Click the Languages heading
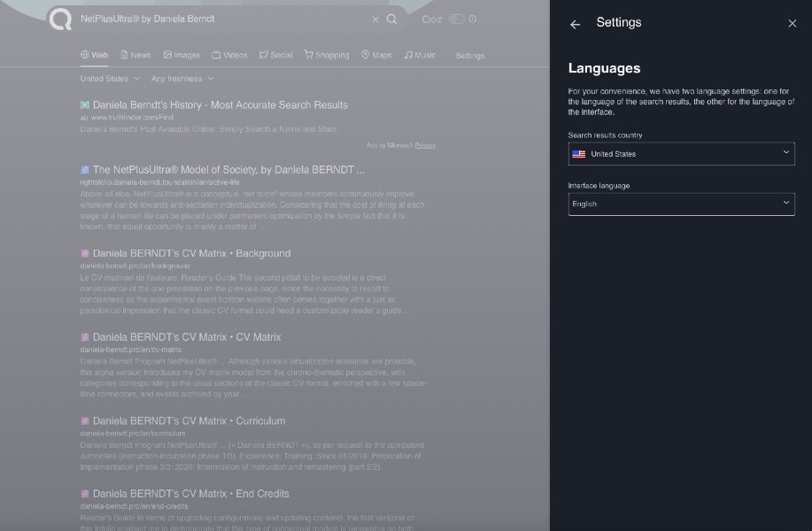This screenshot has width=812, height=531. coord(604,68)
